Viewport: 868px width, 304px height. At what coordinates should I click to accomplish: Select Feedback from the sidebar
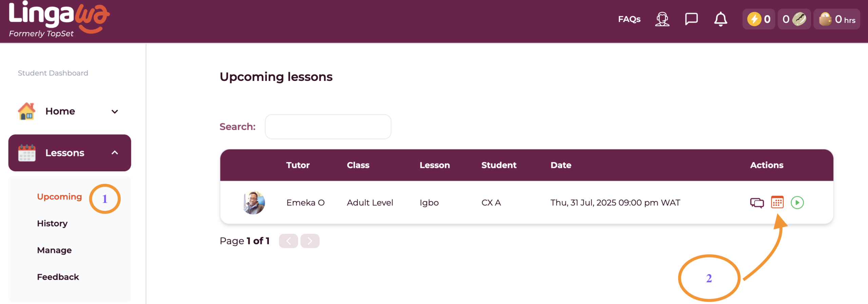pos(58,277)
